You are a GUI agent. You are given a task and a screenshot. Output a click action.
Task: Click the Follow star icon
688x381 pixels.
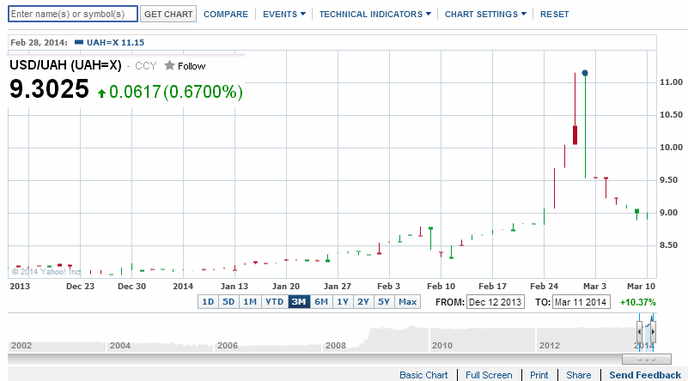click(169, 66)
